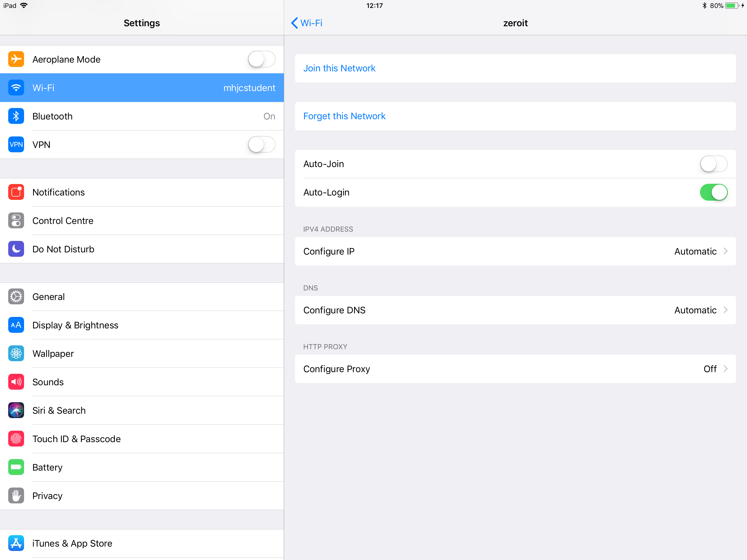Tap Join this Network link
Image resolution: width=747 pixels, height=560 pixels.
339,68
